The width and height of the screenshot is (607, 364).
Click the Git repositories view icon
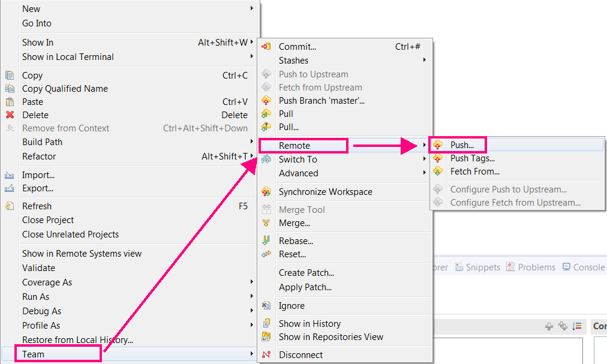click(266, 336)
